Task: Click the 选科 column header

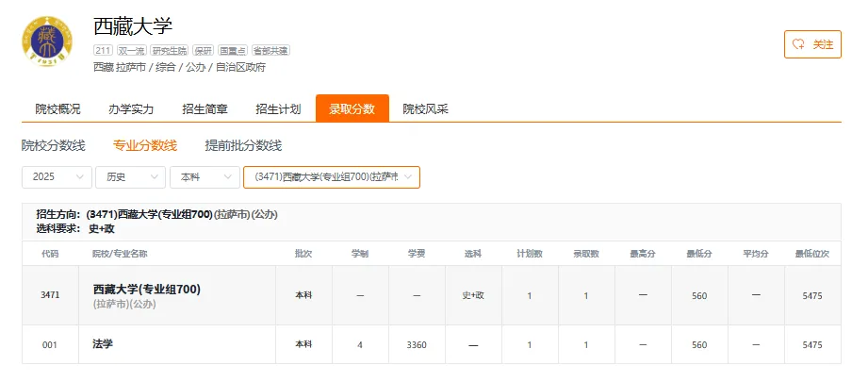Action: click(473, 254)
